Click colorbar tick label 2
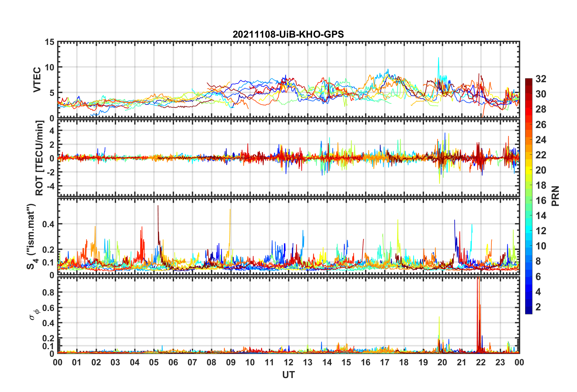This screenshot has width=577, height=392. pyautogui.click(x=538, y=307)
